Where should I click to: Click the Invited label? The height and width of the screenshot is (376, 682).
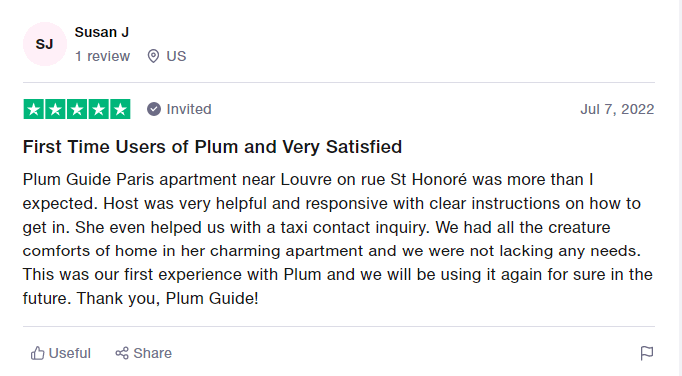coord(189,109)
